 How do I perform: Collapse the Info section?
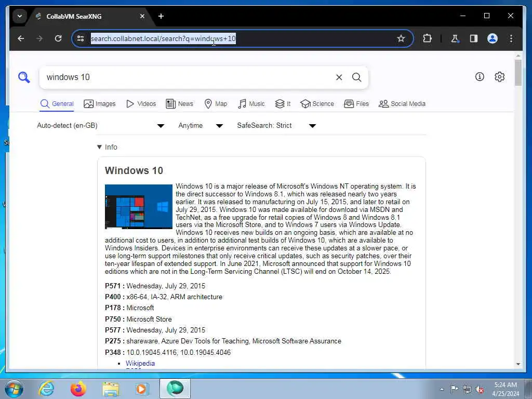(107, 147)
